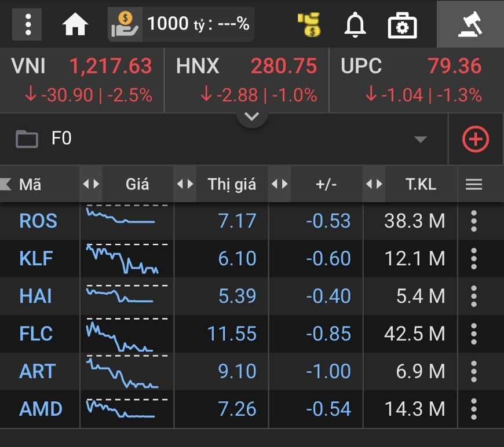
Task: Expand the market index panel chevron
Action: [x=251, y=116]
